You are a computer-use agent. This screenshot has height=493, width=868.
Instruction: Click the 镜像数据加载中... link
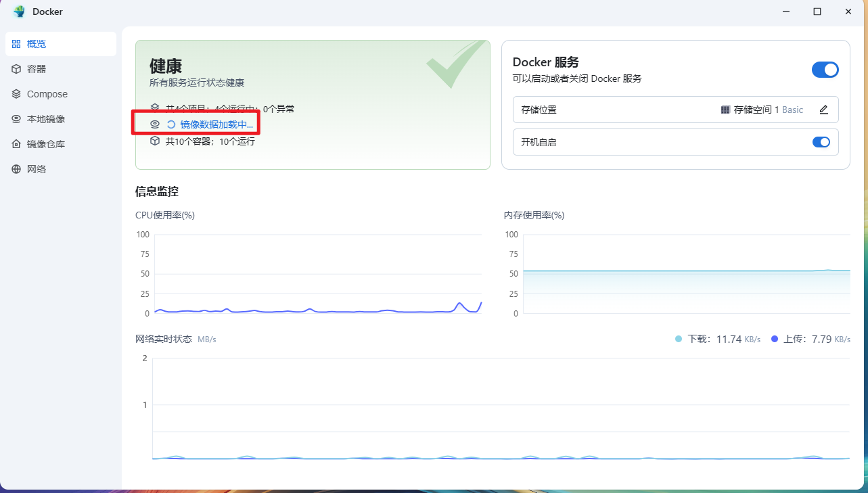216,124
